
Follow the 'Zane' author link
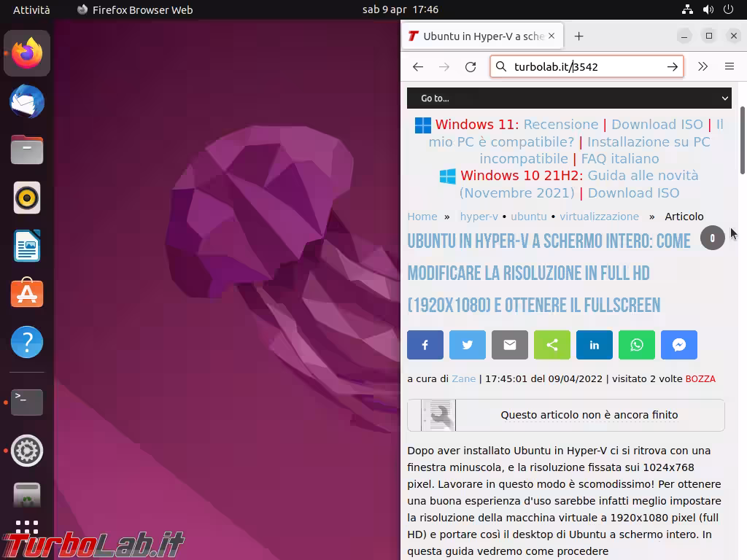pyautogui.click(x=463, y=378)
